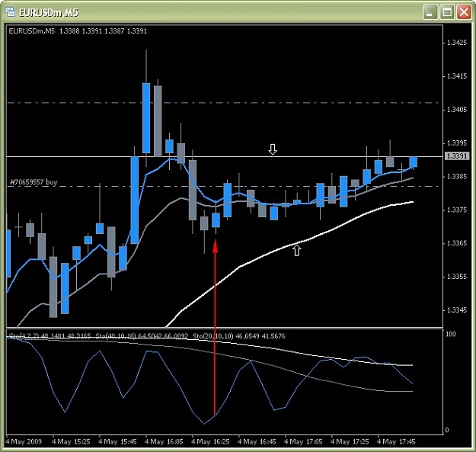Click the 1.3405 price scale label
Screen dimensions: 476x452
pyautogui.click(x=457, y=109)
